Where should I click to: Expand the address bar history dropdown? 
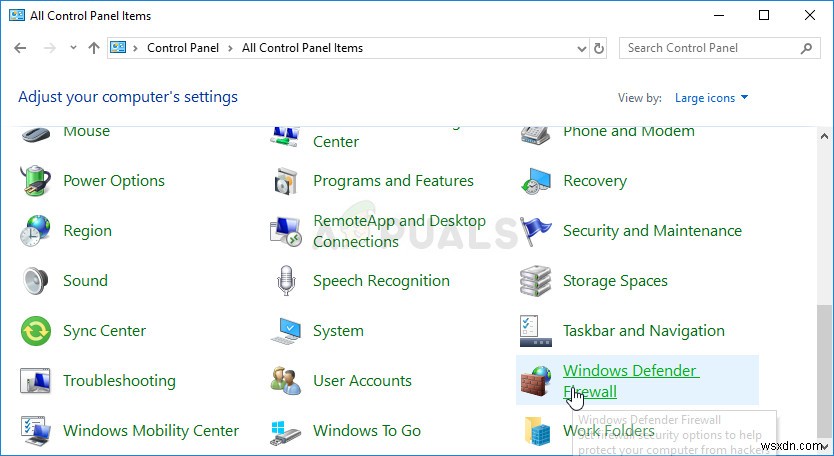coord(579,48)
